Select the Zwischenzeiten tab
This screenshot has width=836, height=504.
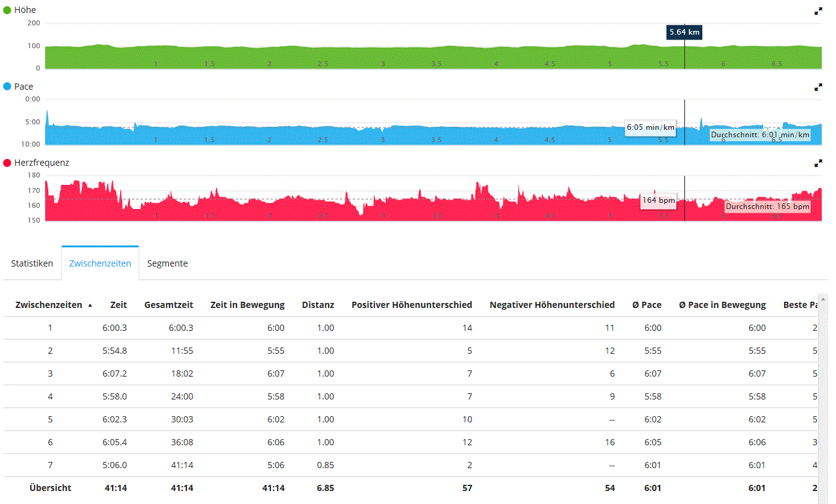pos(100,263)
